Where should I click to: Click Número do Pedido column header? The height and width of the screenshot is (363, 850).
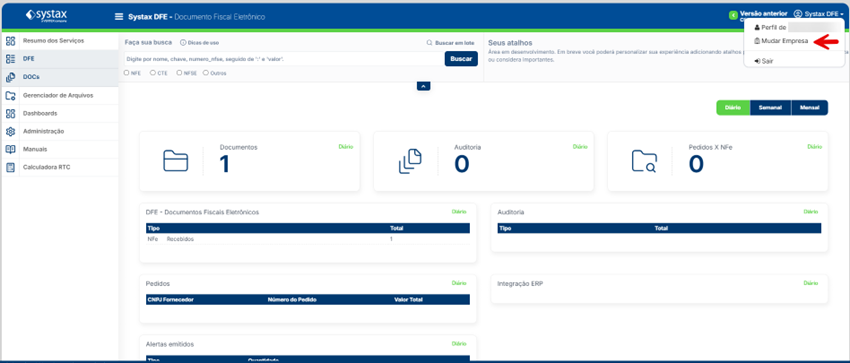pyautogui.click(x=292, y=299)
